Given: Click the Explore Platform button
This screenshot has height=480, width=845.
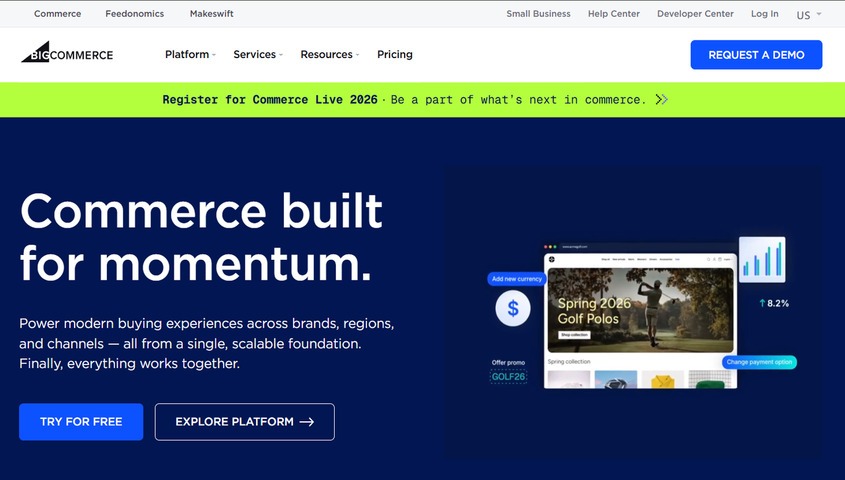Looking at the screenshot, I should [245, 422].
